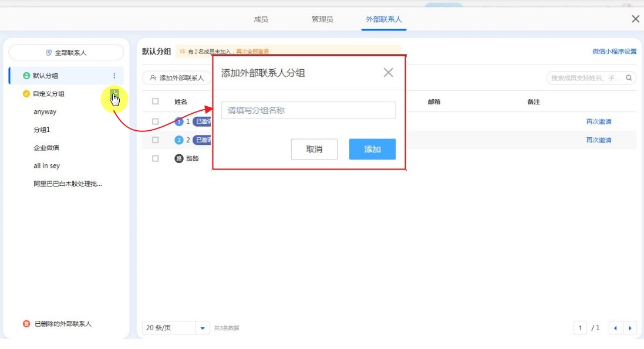Close the 添加外部联系人分组 dialog with X

pos(388,73)
